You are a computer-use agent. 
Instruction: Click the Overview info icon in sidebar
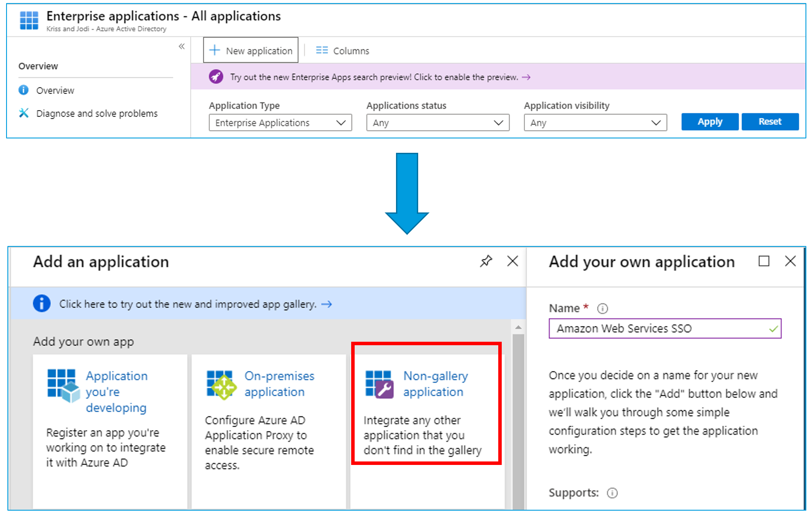tap(23, 90)
